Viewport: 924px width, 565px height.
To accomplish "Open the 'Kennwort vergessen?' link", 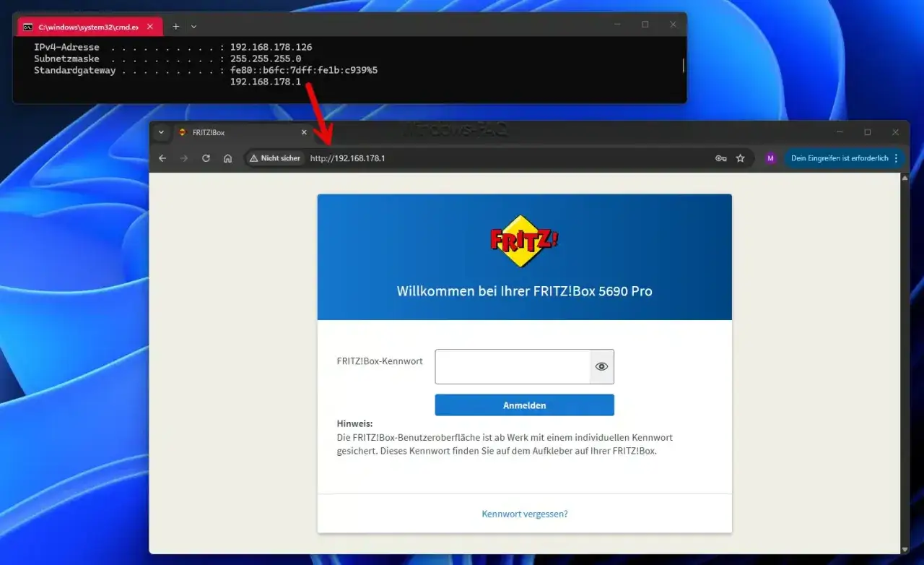I will point(525,514).
